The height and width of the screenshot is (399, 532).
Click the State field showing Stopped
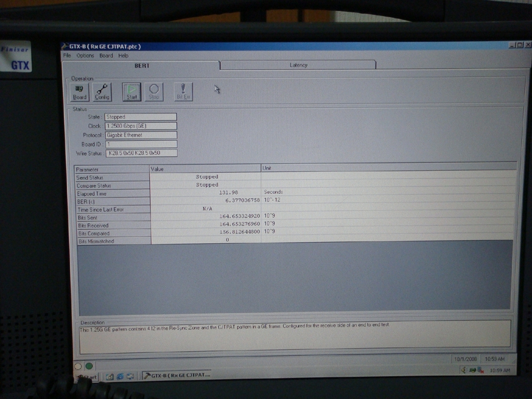pos(140,117)
